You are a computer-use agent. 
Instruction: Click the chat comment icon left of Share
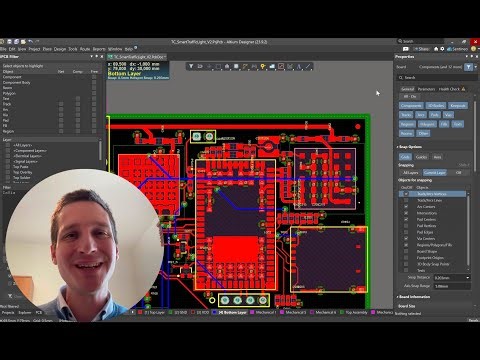[x=406, y=49]
